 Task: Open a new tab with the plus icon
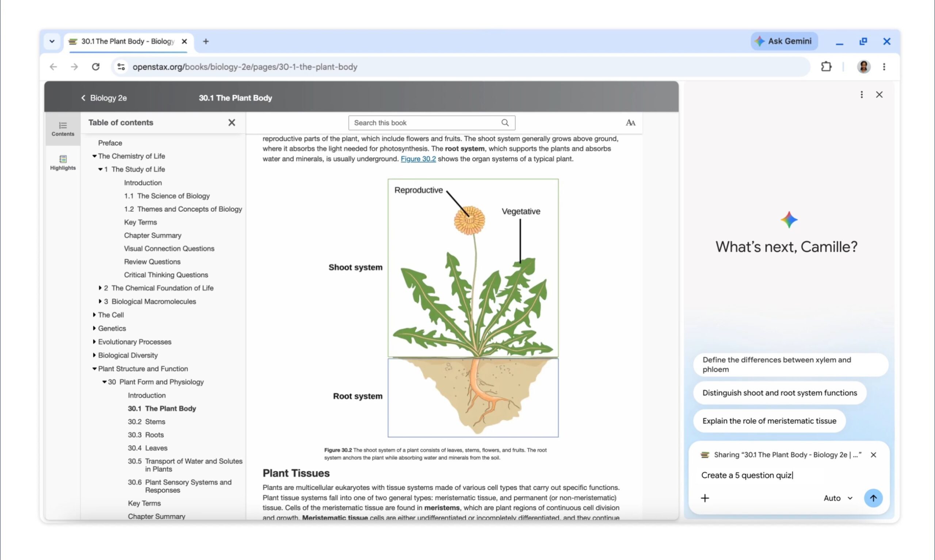206,41
